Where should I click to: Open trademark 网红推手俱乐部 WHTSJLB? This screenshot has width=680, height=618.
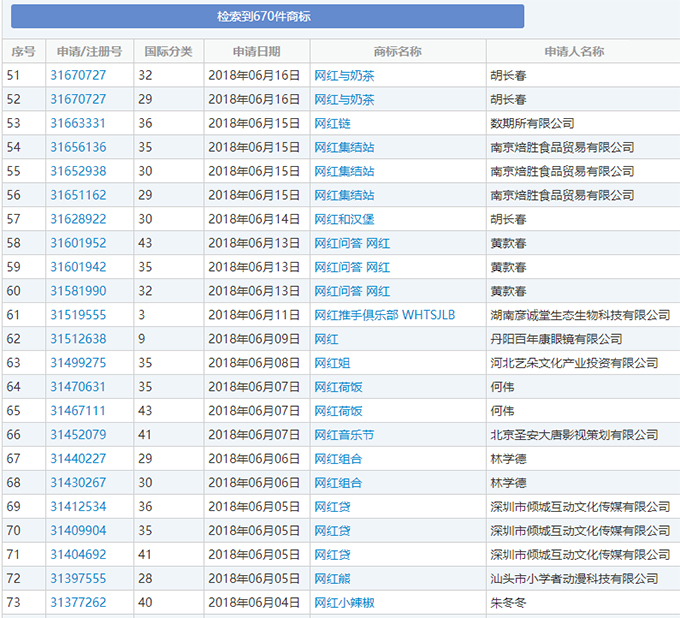coord(385,315)
